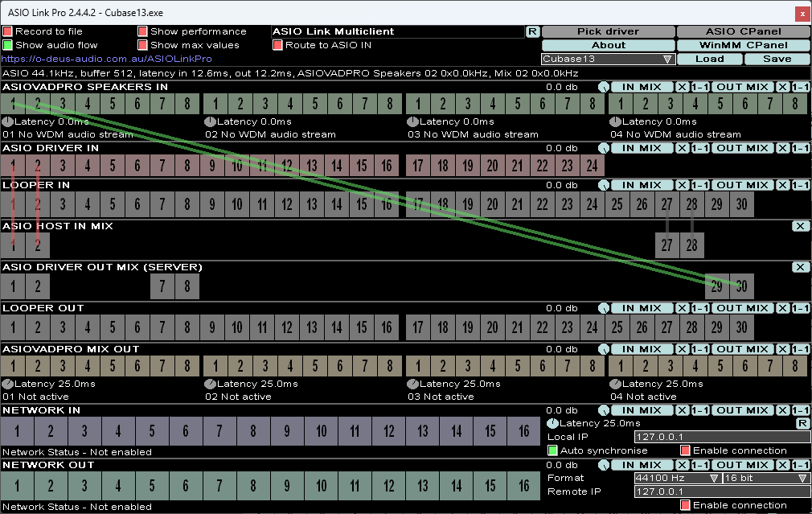Screen dimensions: 812x514
Task: Click the Pick driver button
Action: tap(609, 31)
